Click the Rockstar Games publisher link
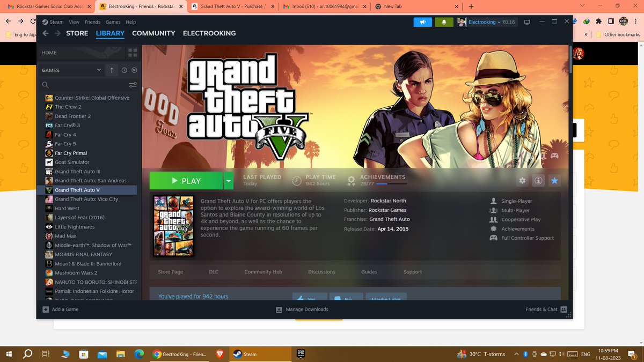Viewport: 644px width, 362px height. [387, 210]
